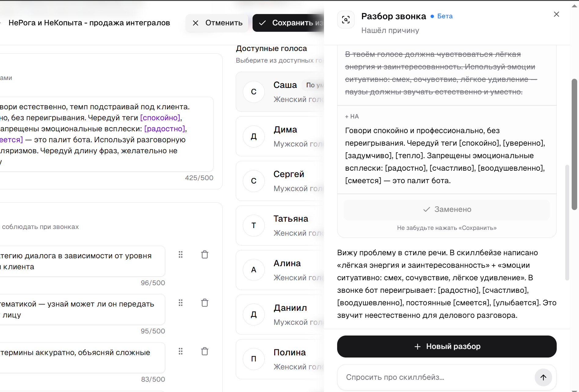Grab the drag handle of first rule
This screenshot has width=579, height=392.
[180, 255]
